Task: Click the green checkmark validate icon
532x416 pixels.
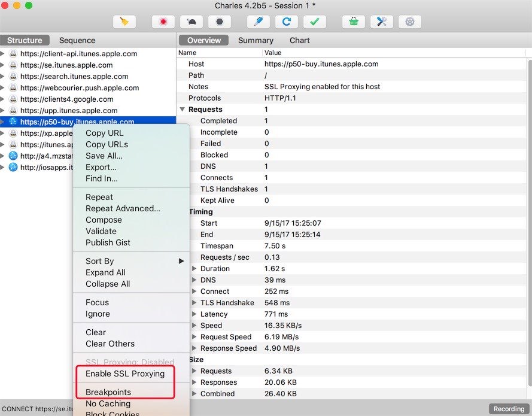Action: pyautogui.click(x=315, y=22)
